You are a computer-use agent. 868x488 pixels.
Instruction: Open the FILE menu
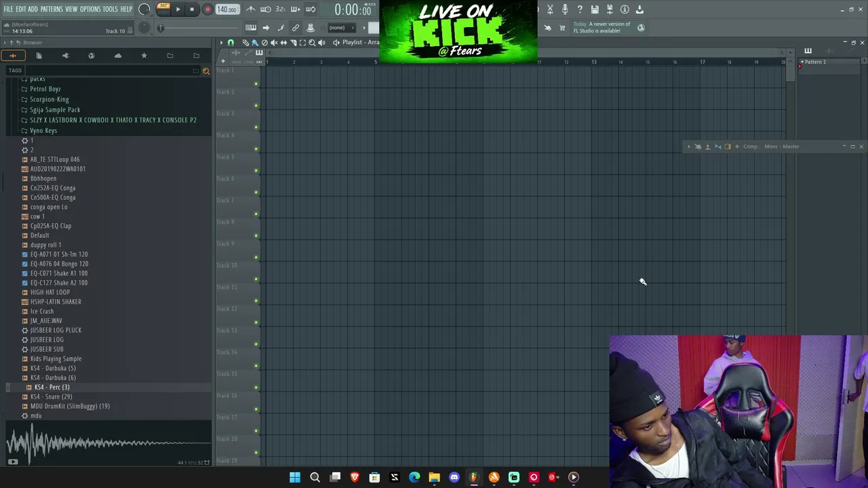[x=8, y=9]
